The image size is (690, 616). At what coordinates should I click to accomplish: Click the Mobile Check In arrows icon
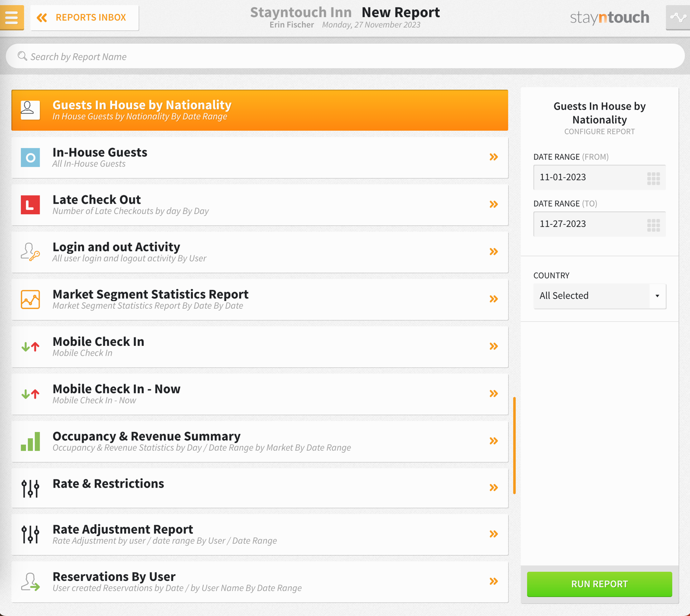(30, 347)
